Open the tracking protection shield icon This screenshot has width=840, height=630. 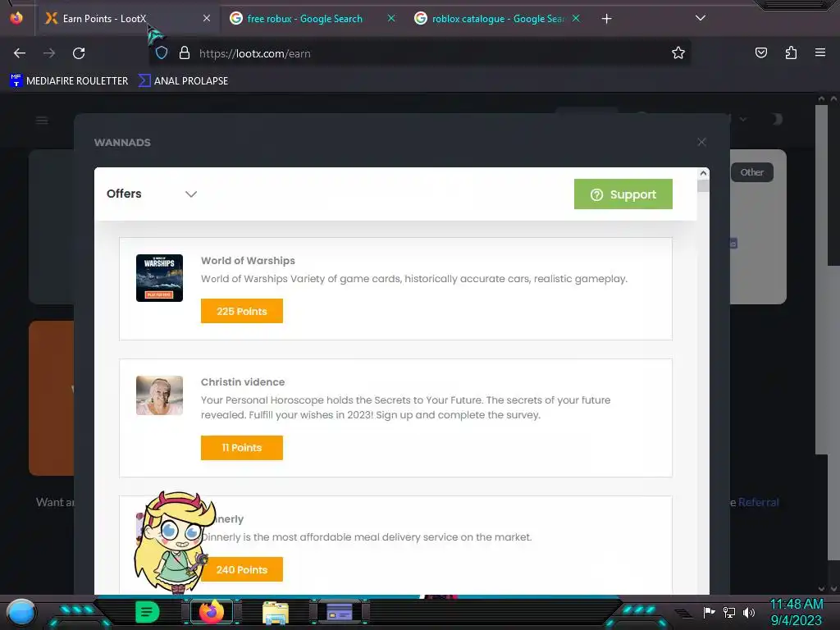(162, 53)
